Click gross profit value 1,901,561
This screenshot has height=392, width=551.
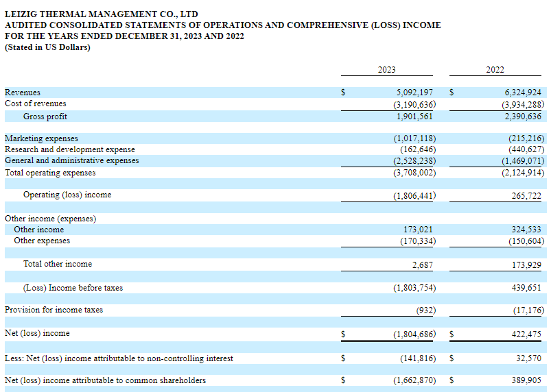pos(414,117)
